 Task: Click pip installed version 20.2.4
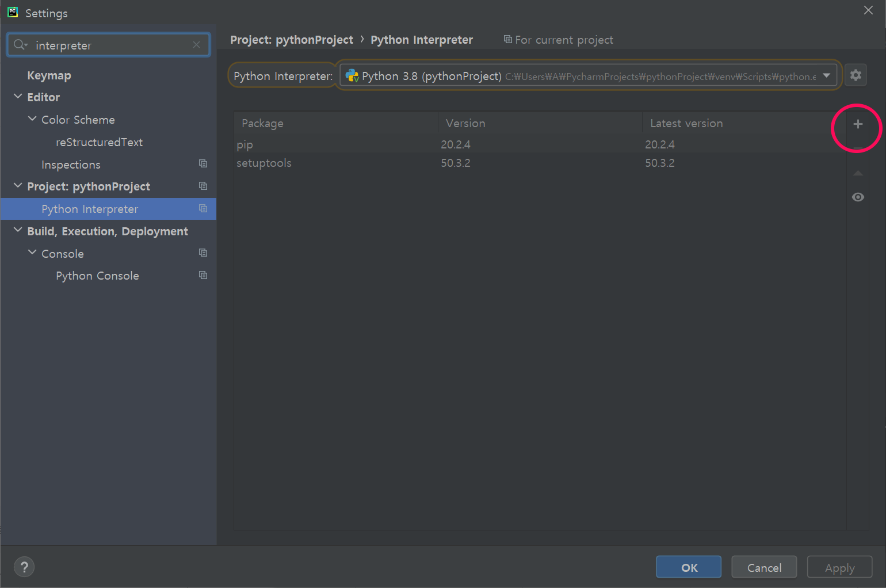(x=456, y=144)
